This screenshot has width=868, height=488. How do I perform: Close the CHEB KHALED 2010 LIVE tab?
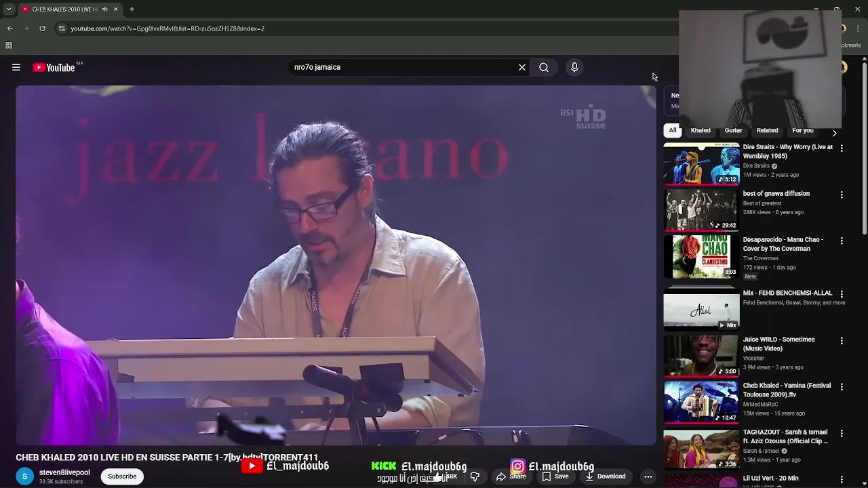pos(115,9)
